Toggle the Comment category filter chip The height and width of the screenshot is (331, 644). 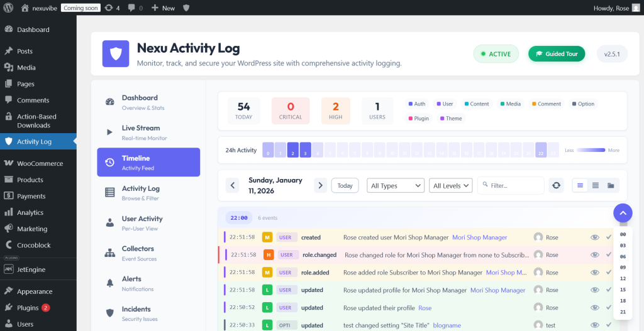(547, 104)
